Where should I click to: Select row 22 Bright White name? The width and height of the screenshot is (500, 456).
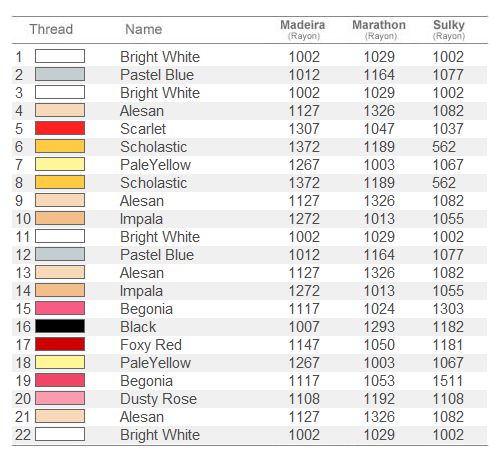point(160,435)
